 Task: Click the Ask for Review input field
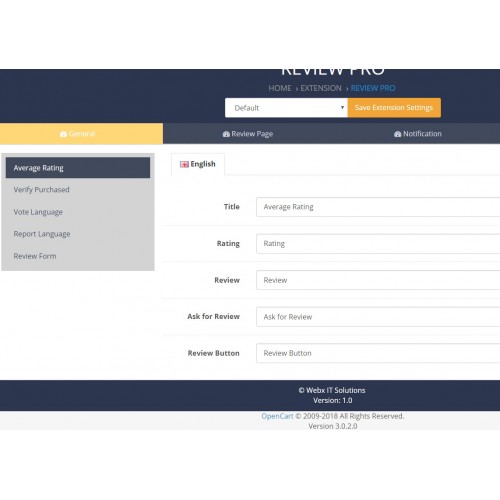click(x=378, y=317)
